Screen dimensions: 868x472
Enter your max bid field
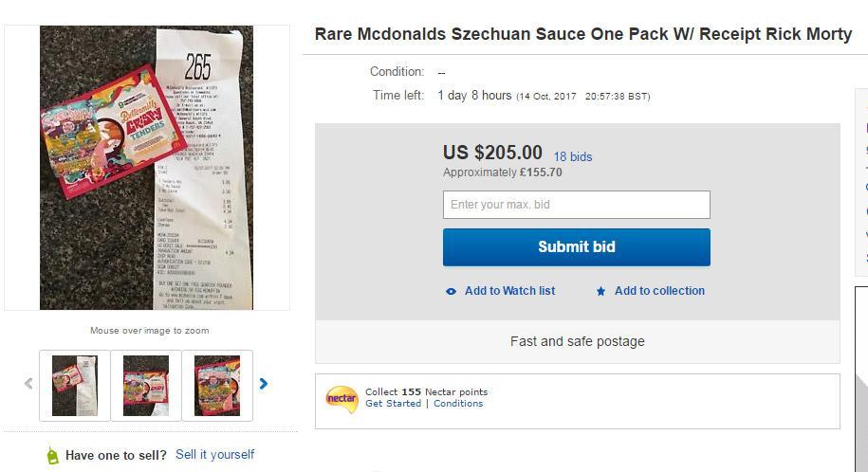pyautogui.click(x=576, y=205)
